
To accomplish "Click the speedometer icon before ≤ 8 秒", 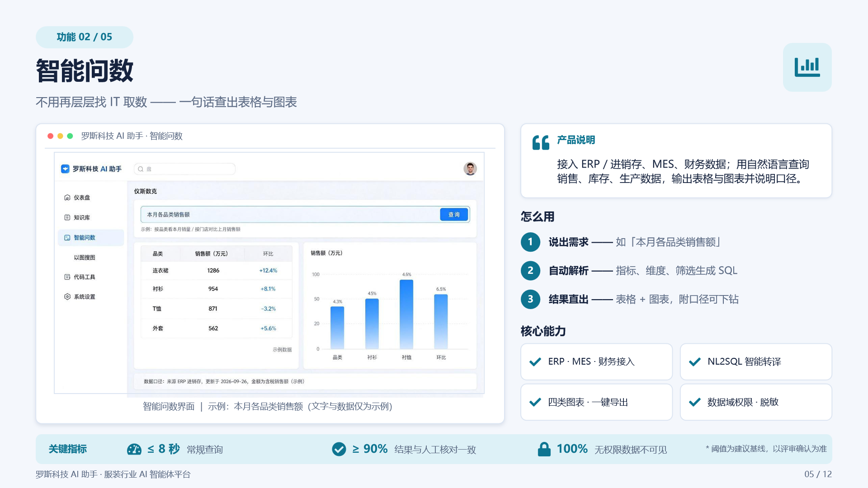I will pos(134,449).
